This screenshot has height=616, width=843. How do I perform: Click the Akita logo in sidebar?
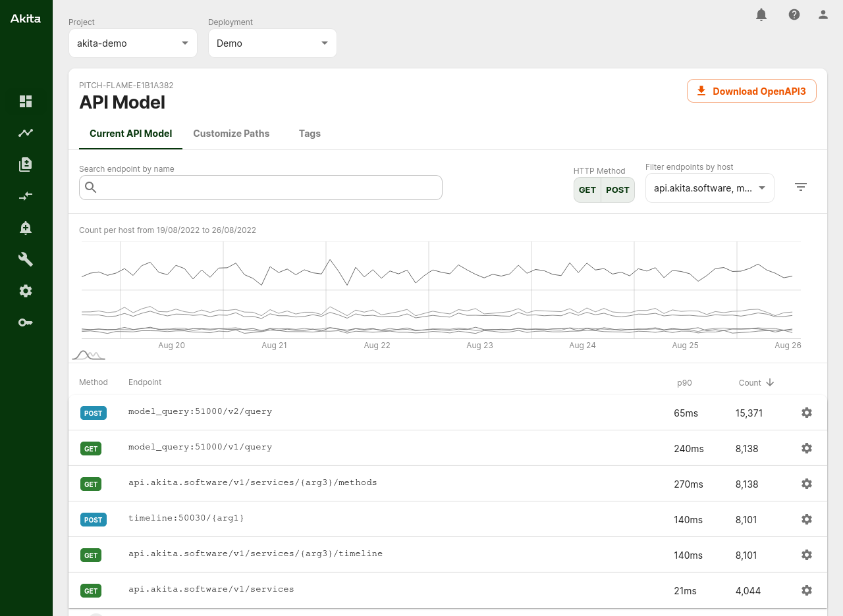[x=26, y=18]
